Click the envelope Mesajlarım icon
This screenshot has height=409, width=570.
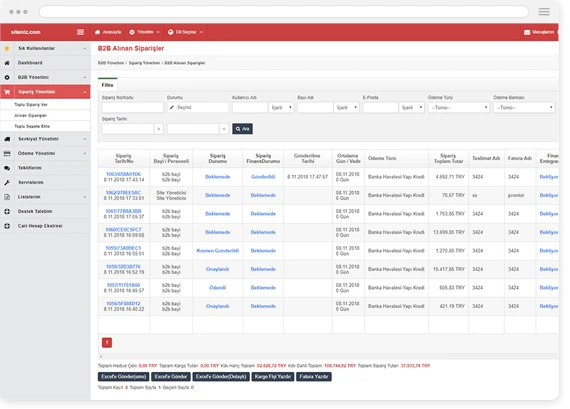coord(527,32)
